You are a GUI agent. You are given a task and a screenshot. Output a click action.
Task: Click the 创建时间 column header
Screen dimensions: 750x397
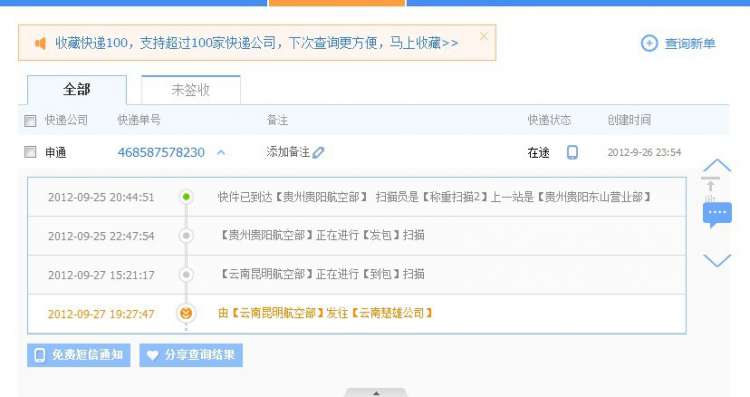pos(629,120)
